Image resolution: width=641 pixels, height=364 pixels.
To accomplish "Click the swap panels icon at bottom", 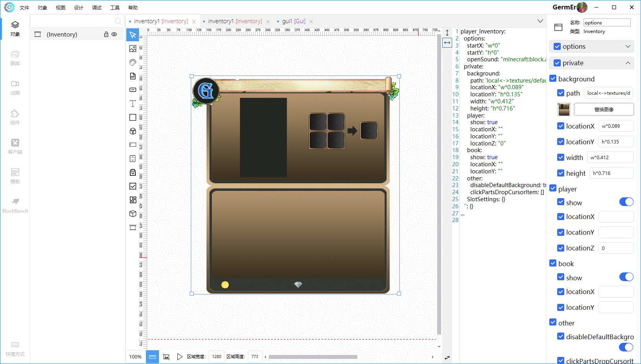I will (447, 358).
